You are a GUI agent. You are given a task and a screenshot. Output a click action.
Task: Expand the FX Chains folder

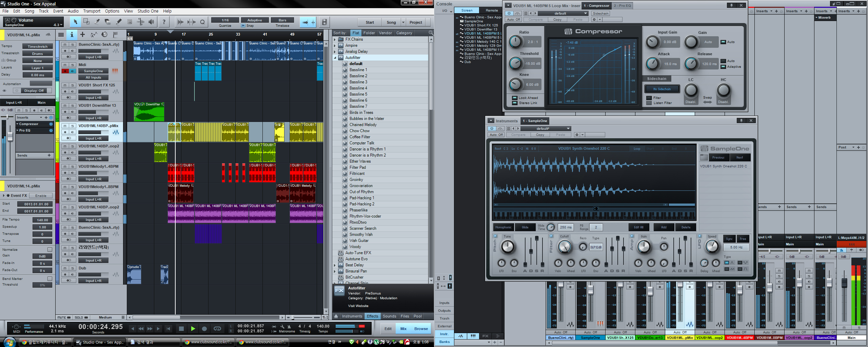[x=335, y=39]
